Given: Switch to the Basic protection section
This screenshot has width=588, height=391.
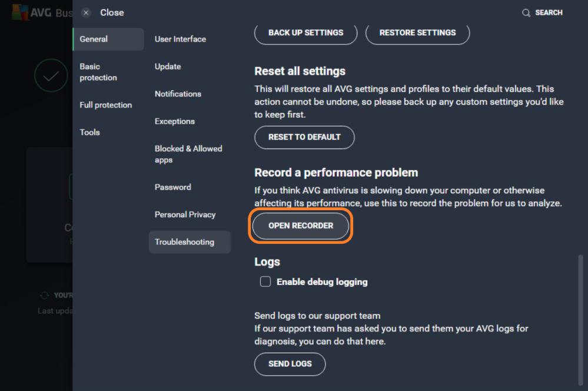Looking at the screenshot, I should click(98, 72).
